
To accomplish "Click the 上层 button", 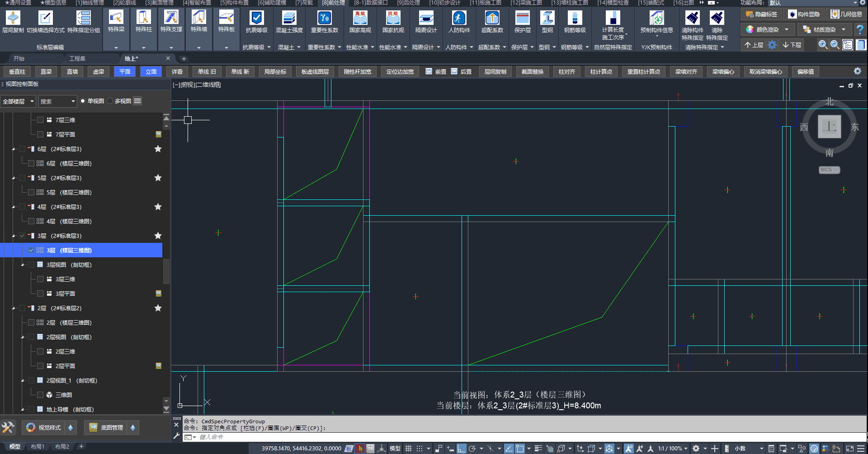I will point(754,45).
